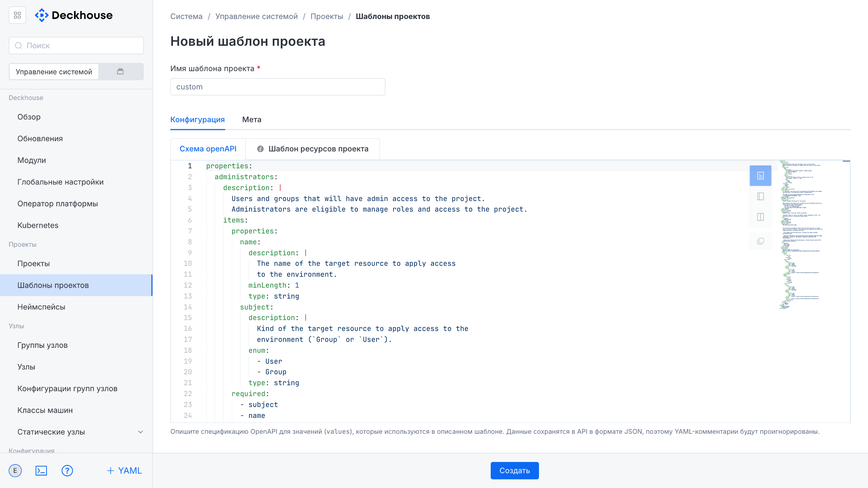The height and width of the screenshot is (488, 868).
Task: Click 'administrators:' on line 2
Action: 246,177
